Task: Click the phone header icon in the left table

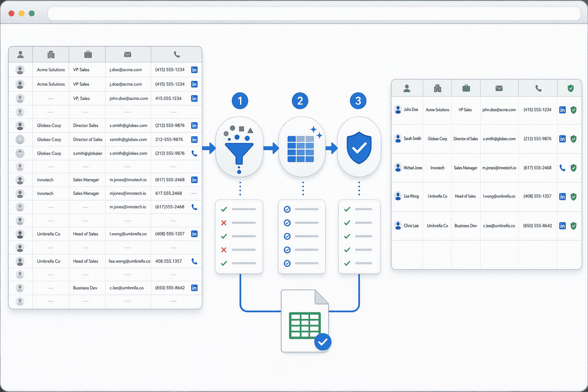Action: pyautogui.click(x=177, y=55)
